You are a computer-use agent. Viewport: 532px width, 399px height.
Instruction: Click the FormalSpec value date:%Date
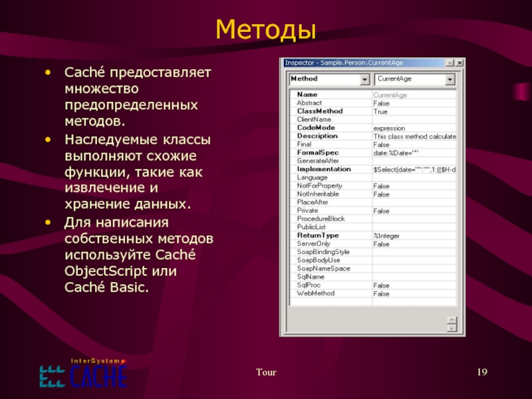396,153
